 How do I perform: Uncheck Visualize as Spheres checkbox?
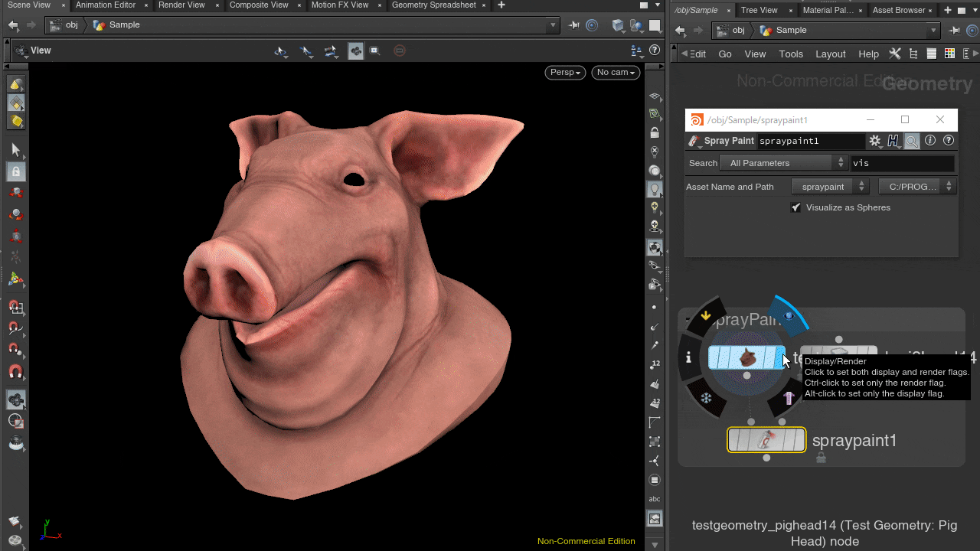pyautogui.click(x=796, y=207)
